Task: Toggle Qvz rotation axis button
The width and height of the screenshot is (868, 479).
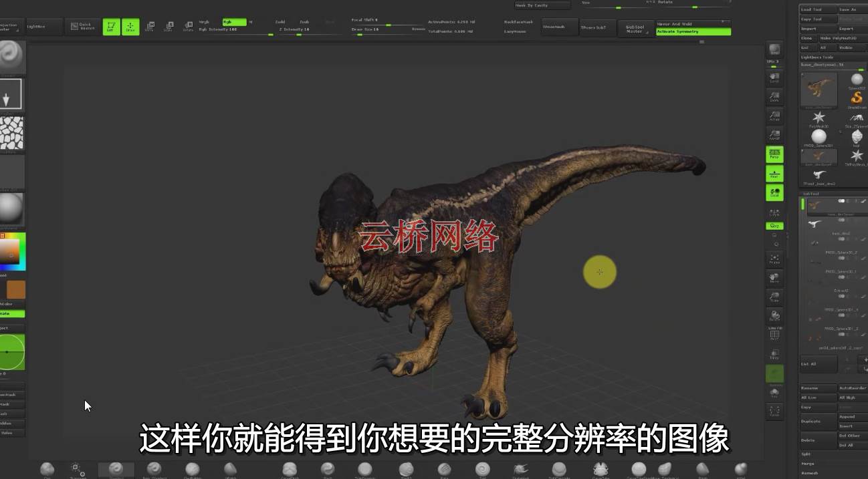Action: click(774, 226)
